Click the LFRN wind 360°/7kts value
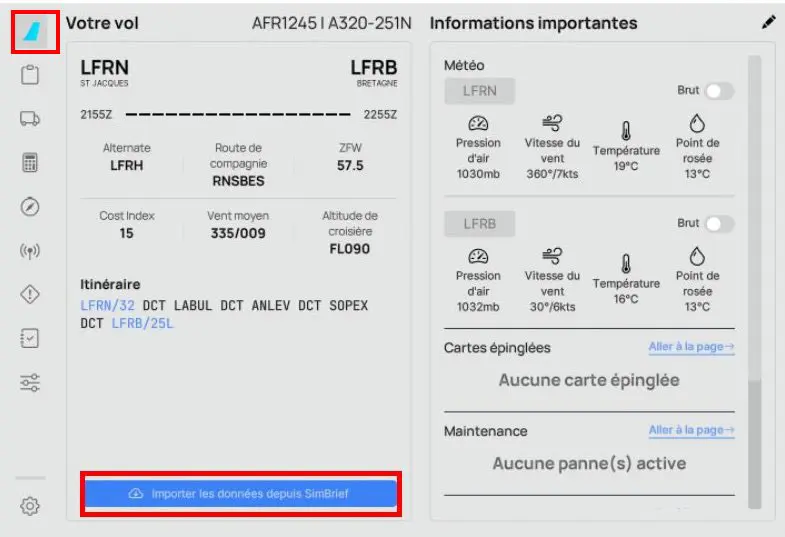Viewport: 785px width, 537px height. tap(552, 174)
